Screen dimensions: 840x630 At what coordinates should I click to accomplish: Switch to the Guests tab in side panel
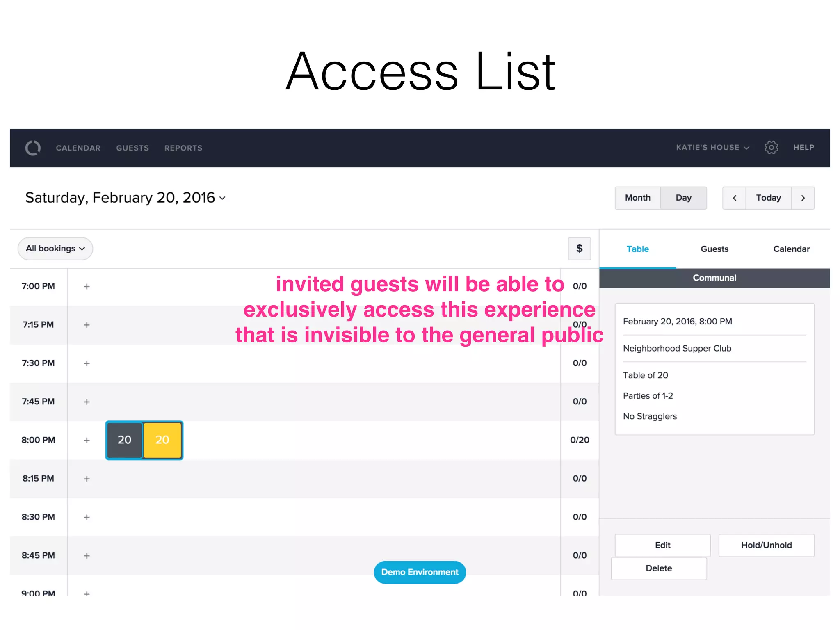click(x=714, y=249)
